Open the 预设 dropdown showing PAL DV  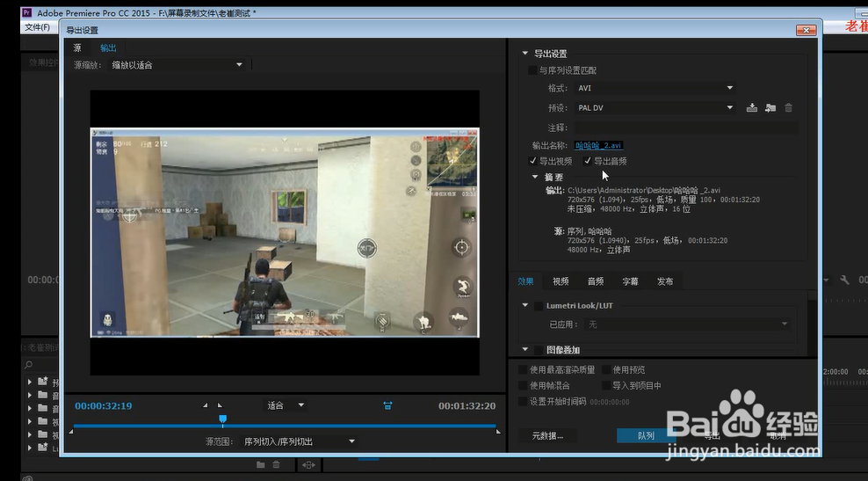[655, 107]
